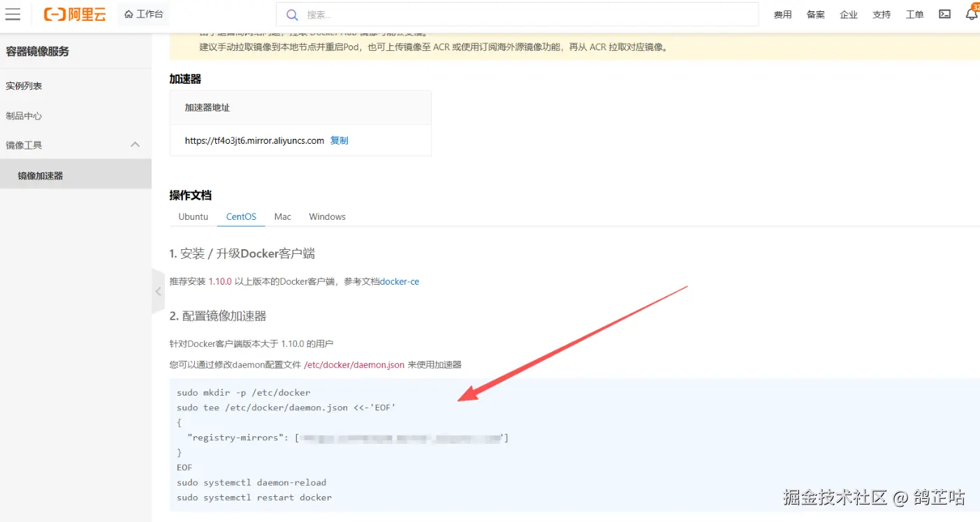
Task: Copy the accelerator address via 复制
Action: (339, 140)
